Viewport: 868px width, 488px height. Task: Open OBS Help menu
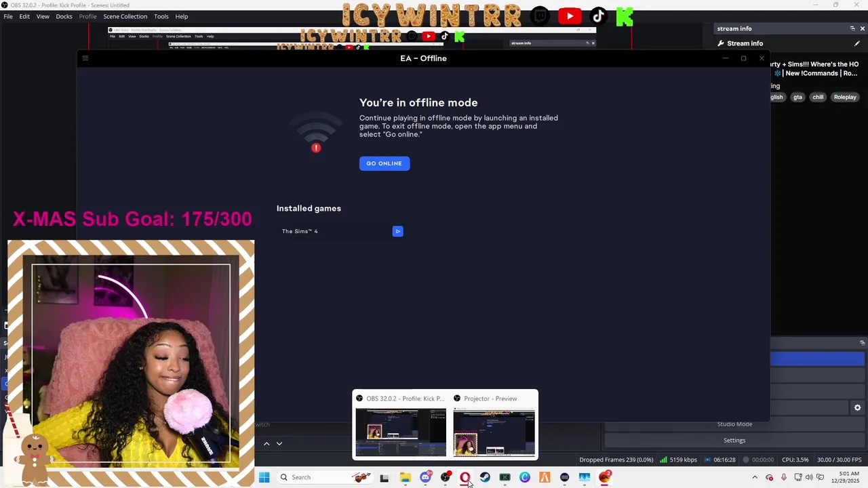click(182, 16)
